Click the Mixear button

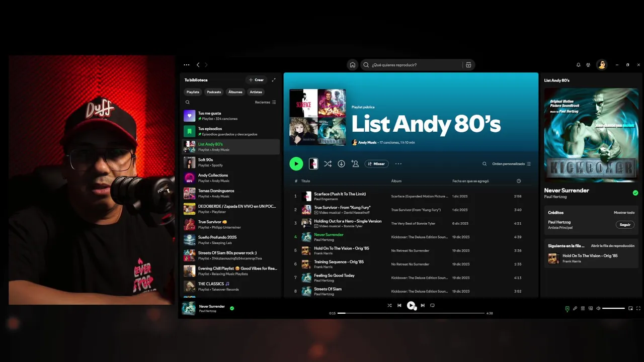376,164
